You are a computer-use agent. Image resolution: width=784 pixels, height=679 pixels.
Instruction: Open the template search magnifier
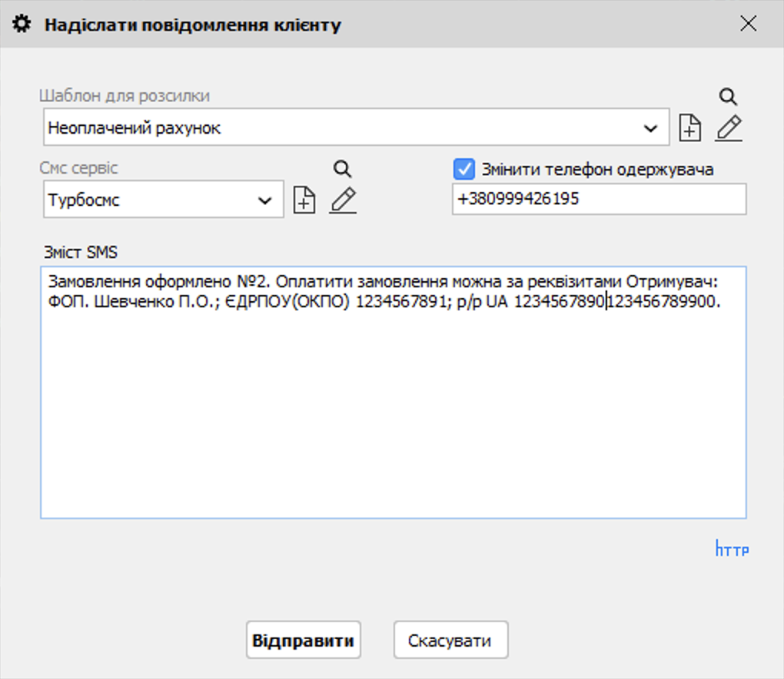coord(728,96)
